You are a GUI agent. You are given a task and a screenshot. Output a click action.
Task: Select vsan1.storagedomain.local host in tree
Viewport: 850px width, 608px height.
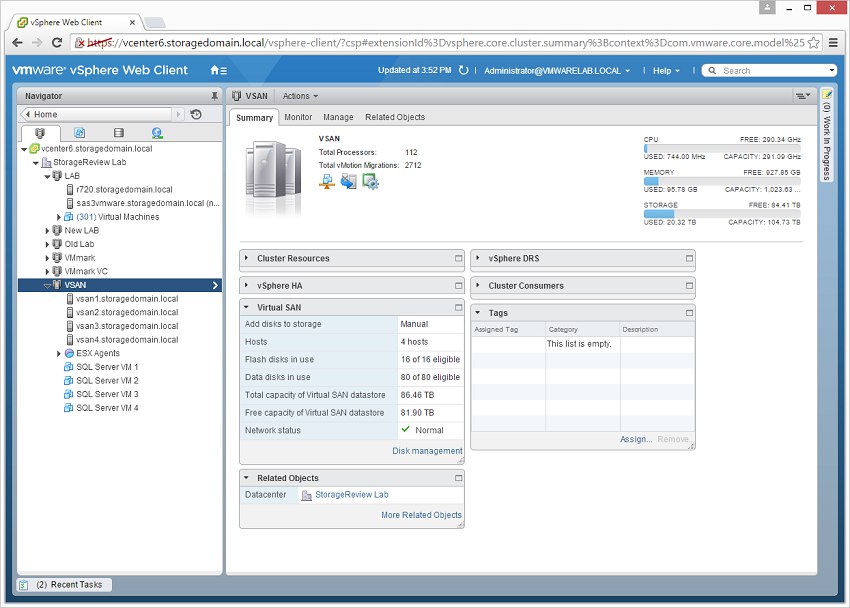(x=127, y=299)
